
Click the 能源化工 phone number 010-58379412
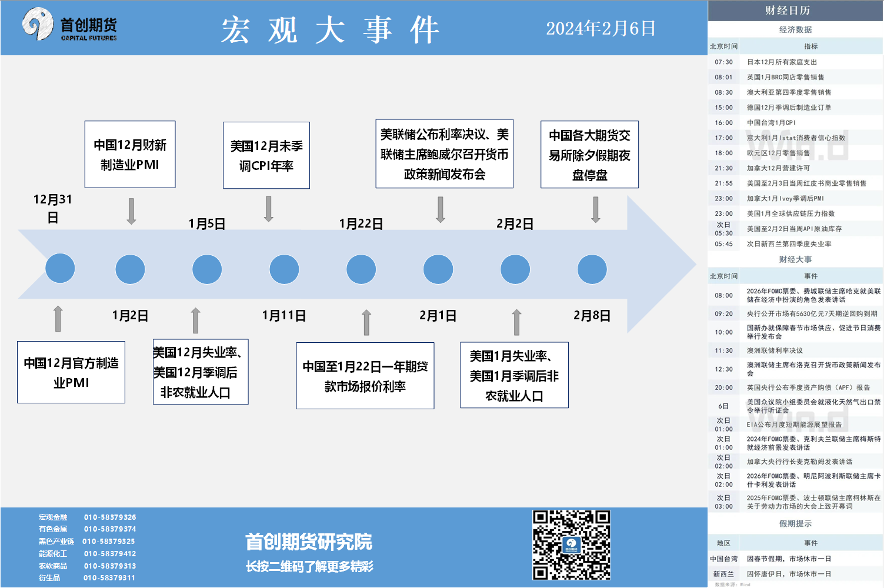pos(110,554)
